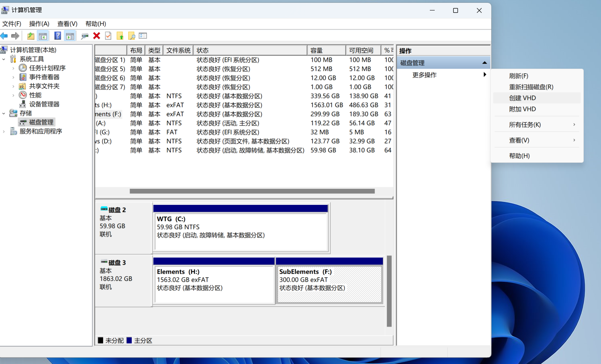The image size is (601, 364).
Task: Click the Storage (存储) tree icon
Action: (x=13, y=113)
